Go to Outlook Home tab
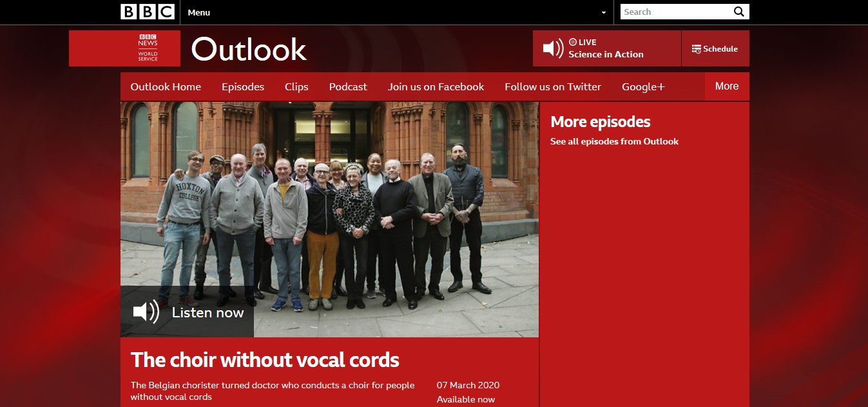The image size is (868, 407). (166, 86)
